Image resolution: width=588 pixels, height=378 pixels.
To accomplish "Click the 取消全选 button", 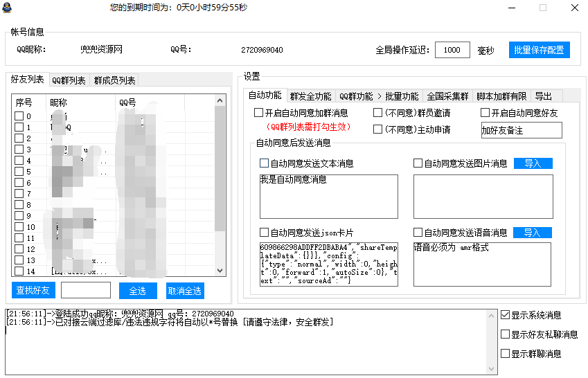I will [x=185, y=291].
